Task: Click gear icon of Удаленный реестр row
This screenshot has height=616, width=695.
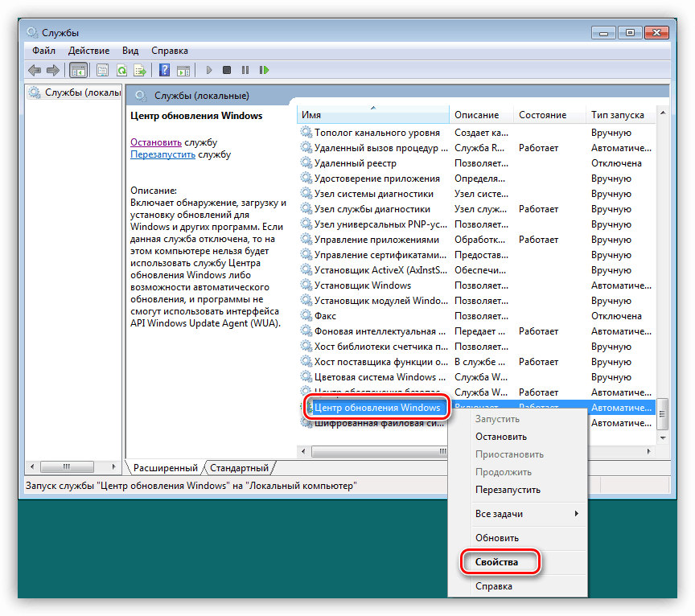Action: click(x=306, y=162)
